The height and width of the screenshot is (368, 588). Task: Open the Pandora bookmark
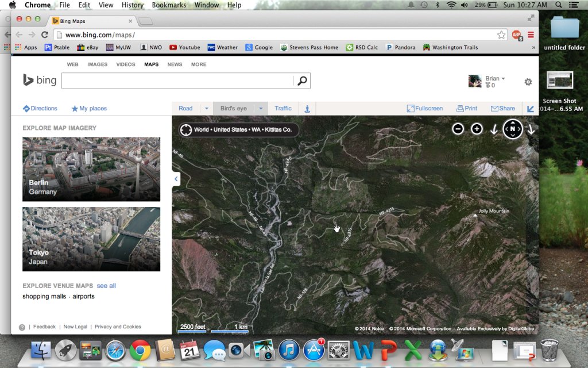[x=400, y=47]
